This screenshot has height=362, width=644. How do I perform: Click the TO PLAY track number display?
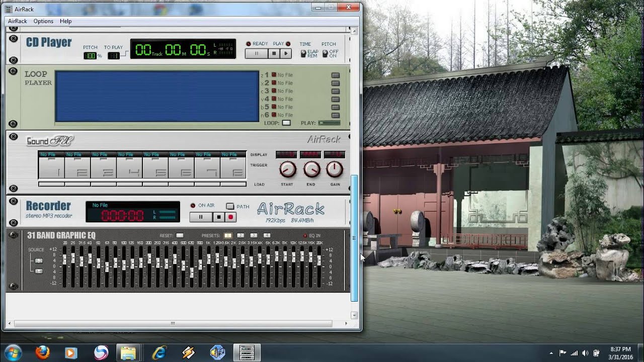(x=114, y=56)
